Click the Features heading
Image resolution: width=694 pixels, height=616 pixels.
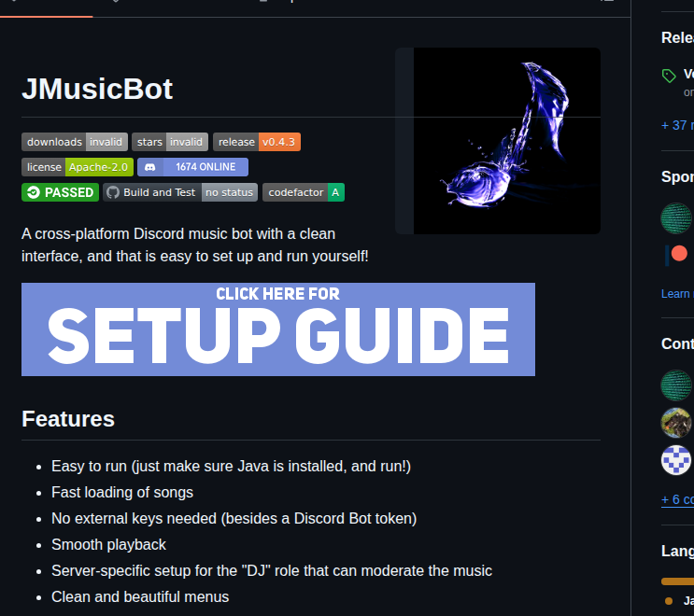point(68,419)
